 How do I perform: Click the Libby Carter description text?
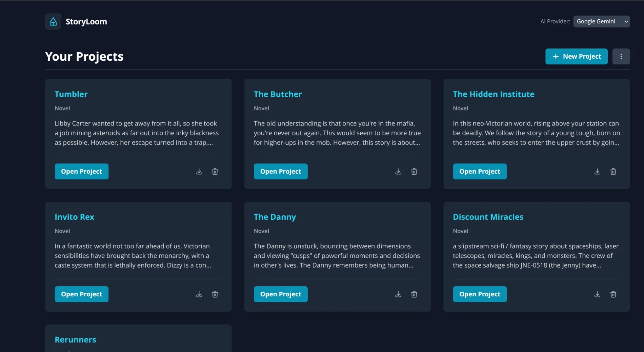[137, 133]
